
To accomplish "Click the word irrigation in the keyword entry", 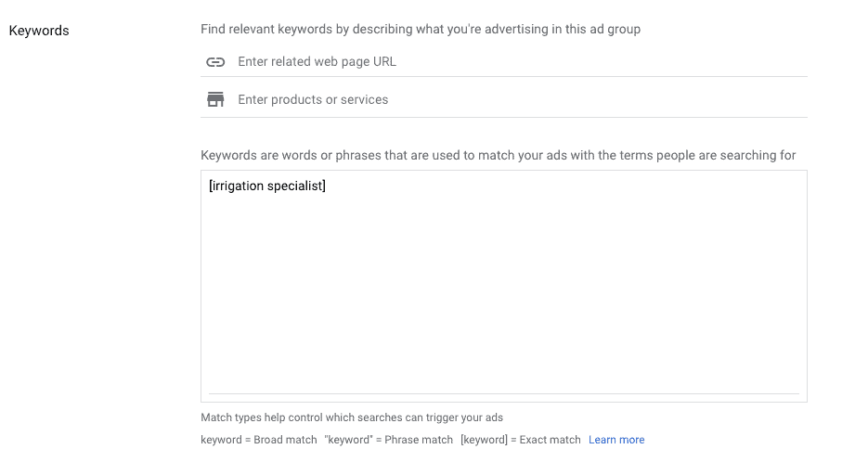I will click(x=238, y=186).
